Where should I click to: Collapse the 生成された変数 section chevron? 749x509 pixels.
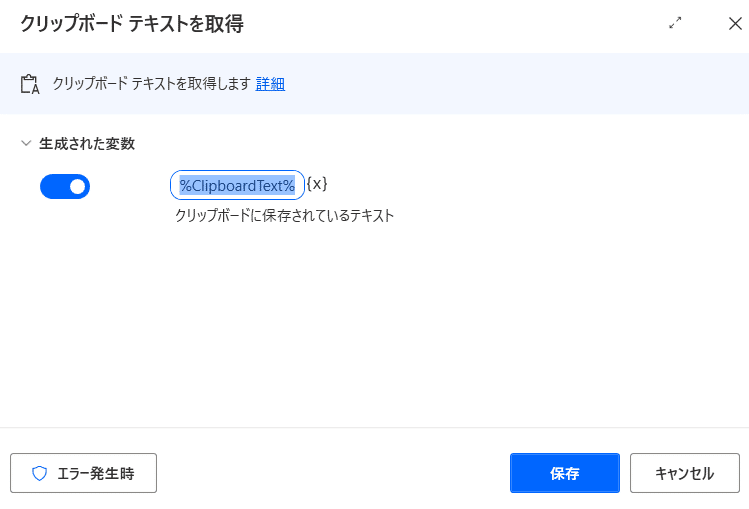pyautogui.click(x=26, y=143)
